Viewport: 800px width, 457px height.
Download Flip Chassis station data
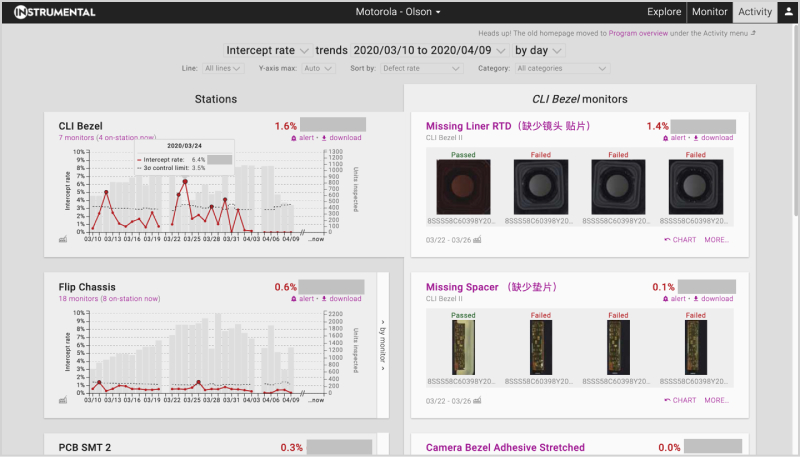coord(341,298)
